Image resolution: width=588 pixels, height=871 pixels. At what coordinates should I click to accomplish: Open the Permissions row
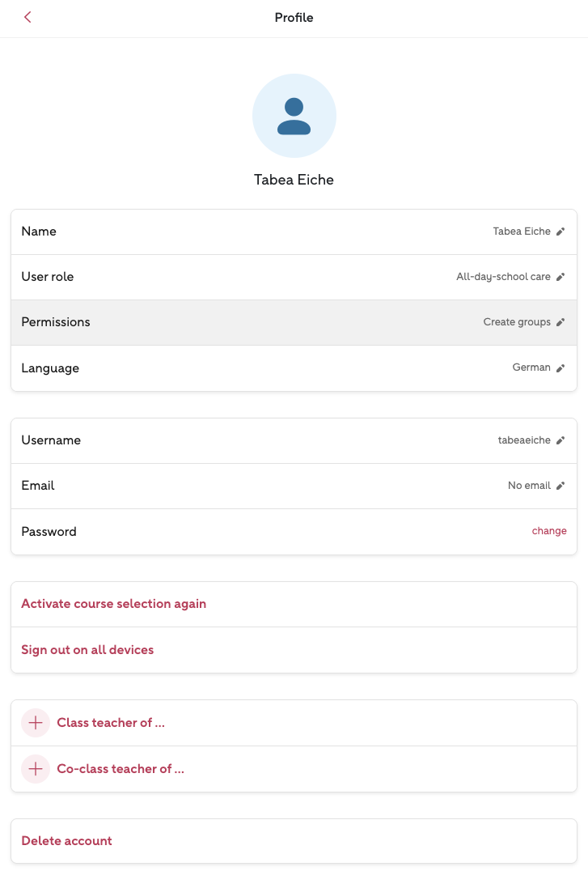coord(243,322)
